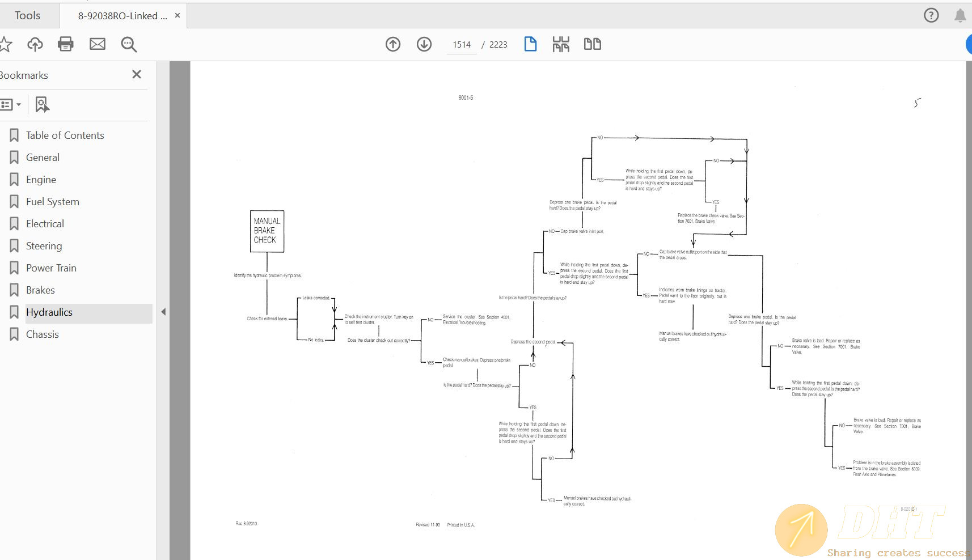Send file by email envelope icon
The width and height of the screenshot is (972, 560).
98,44
